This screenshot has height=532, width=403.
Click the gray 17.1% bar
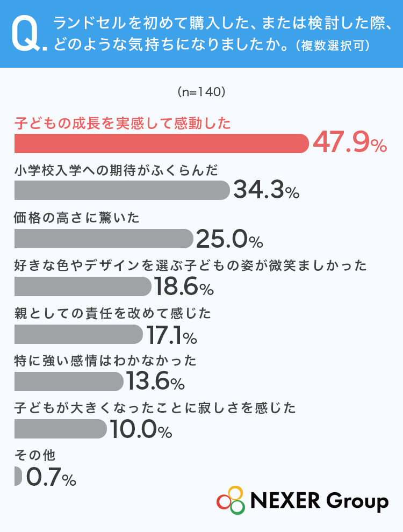tap(78, 334)
